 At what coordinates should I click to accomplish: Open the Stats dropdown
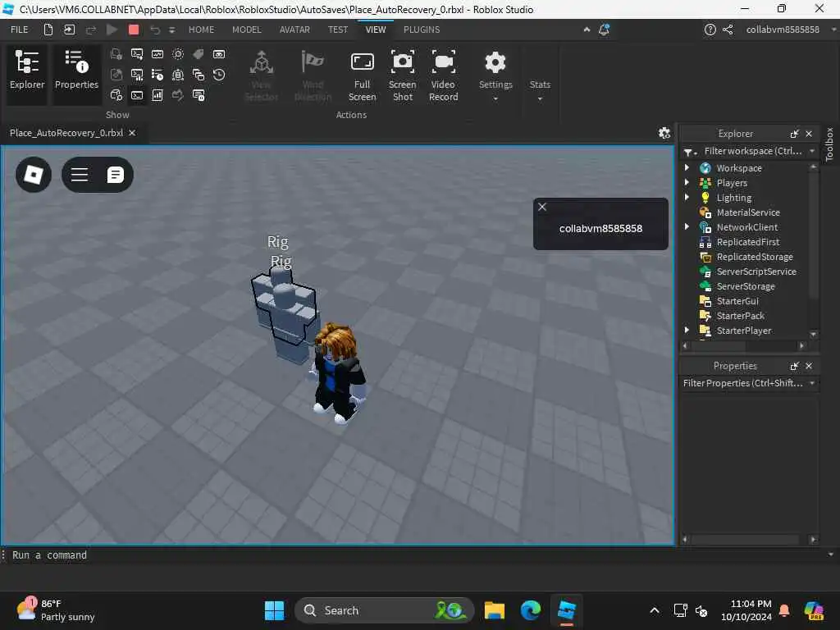[x=540, y=89]
